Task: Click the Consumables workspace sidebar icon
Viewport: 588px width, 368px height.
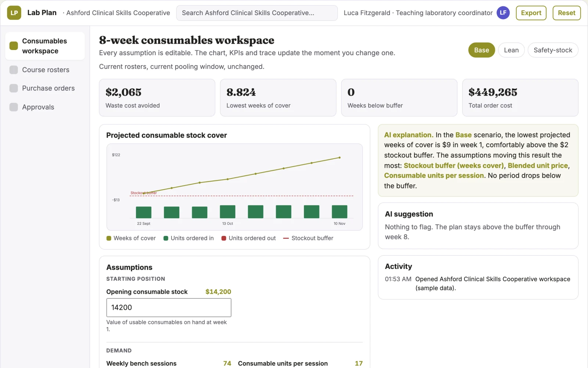Action: [14, 46]
